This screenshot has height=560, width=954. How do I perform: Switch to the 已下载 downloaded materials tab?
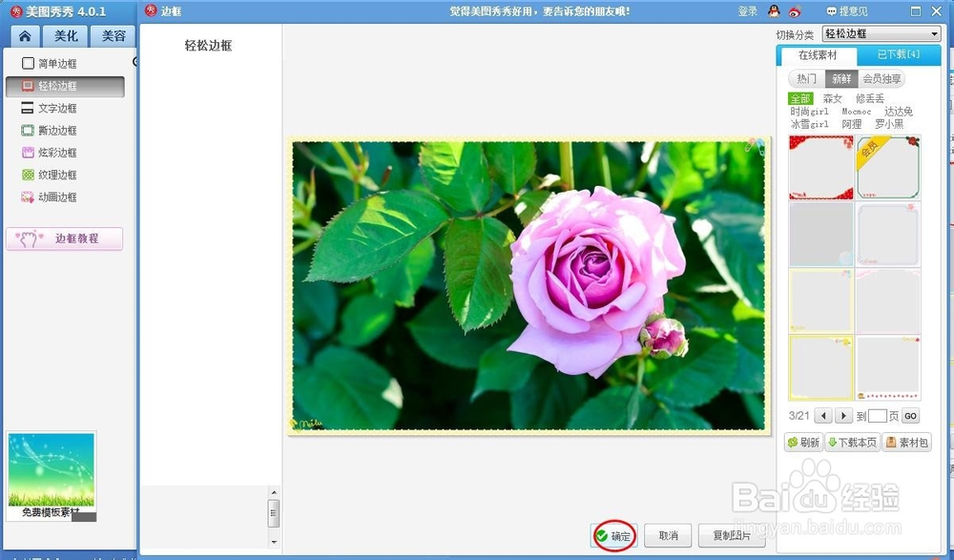click(899, 55)
